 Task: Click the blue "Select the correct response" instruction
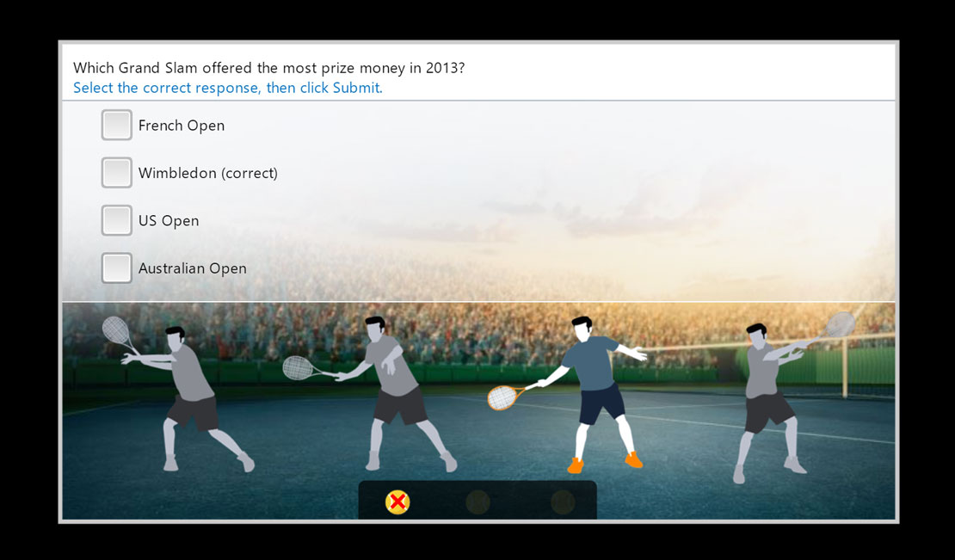[228, 88]
